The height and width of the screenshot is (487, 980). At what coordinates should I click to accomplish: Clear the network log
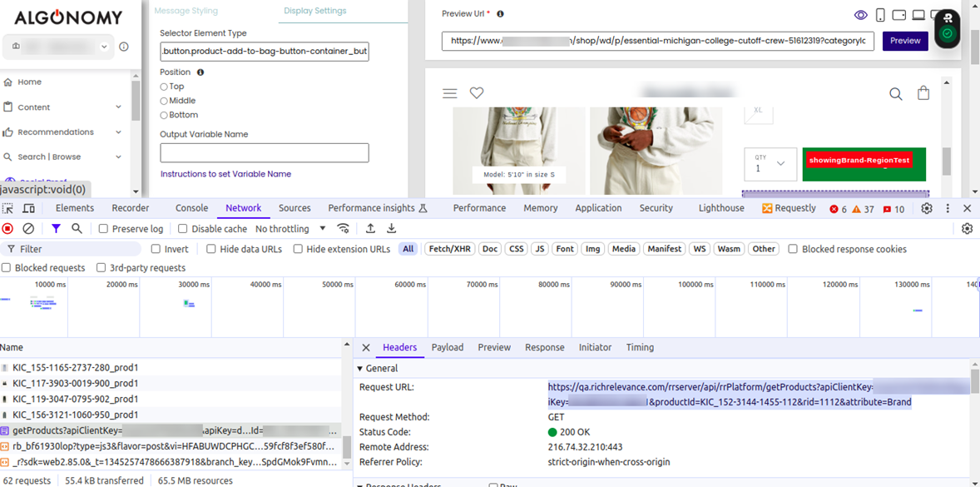point(28,228)
